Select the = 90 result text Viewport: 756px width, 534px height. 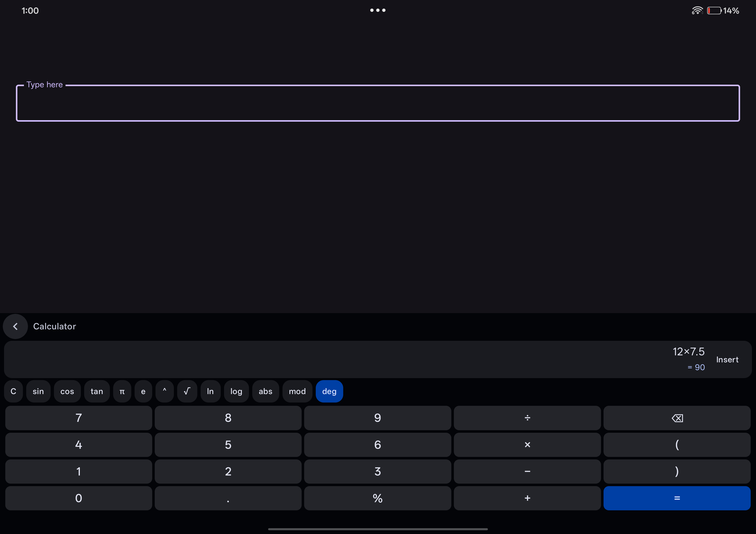click(x=696, y=367)
